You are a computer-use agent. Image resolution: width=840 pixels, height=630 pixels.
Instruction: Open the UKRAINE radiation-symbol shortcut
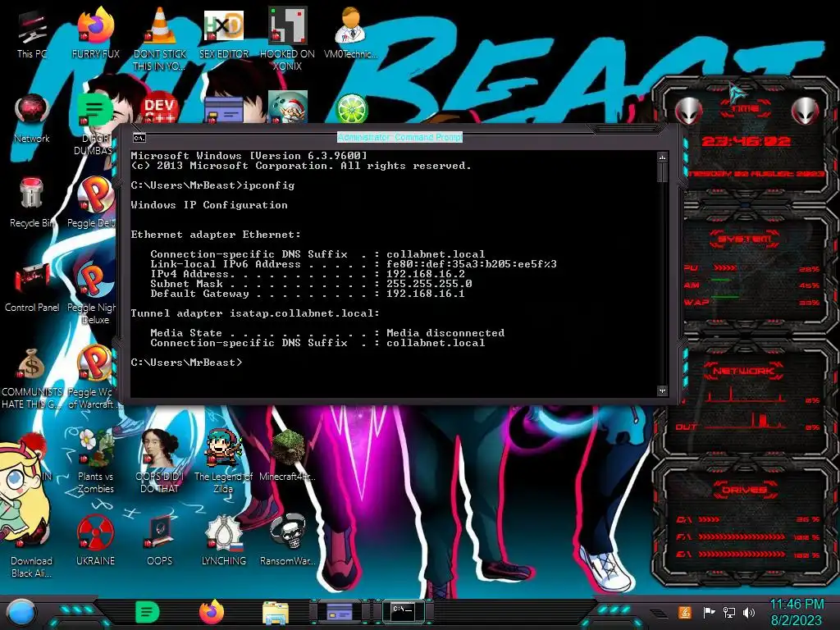95,540
